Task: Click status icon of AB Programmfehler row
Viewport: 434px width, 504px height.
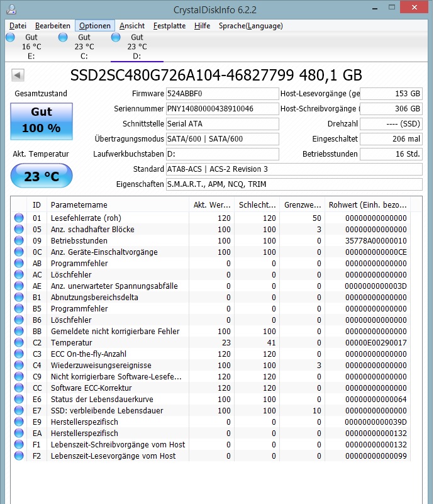Action: pyautogui.click(x=19, y=263)
